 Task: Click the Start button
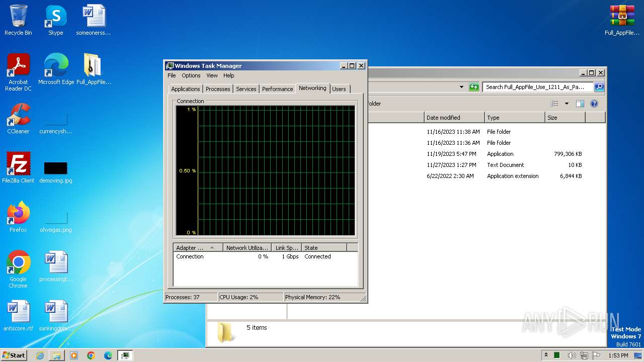click(14, 355)
